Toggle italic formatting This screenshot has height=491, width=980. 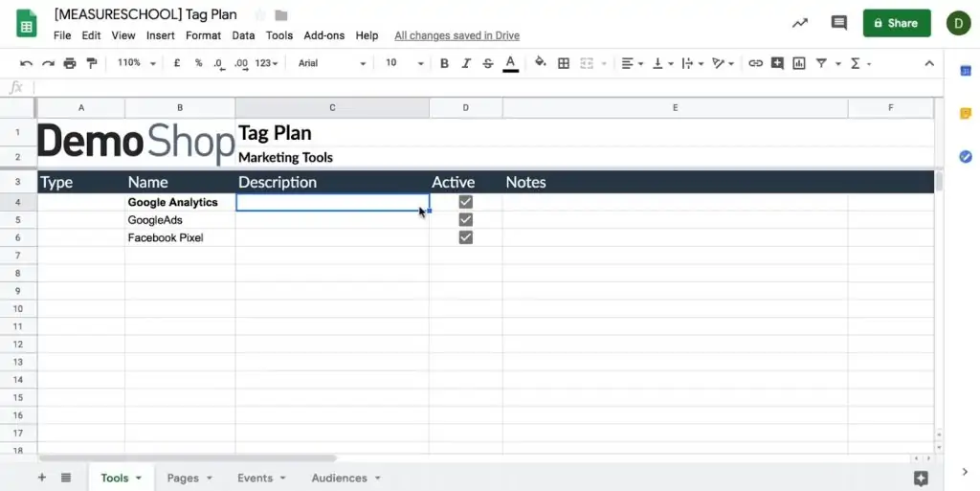click(466, 63)
